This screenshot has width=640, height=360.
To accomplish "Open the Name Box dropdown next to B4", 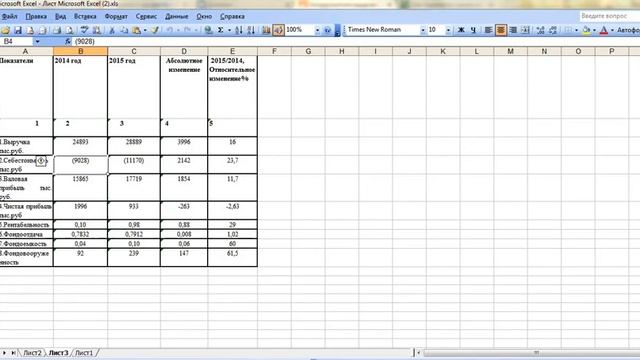I will tap(38, 42).
